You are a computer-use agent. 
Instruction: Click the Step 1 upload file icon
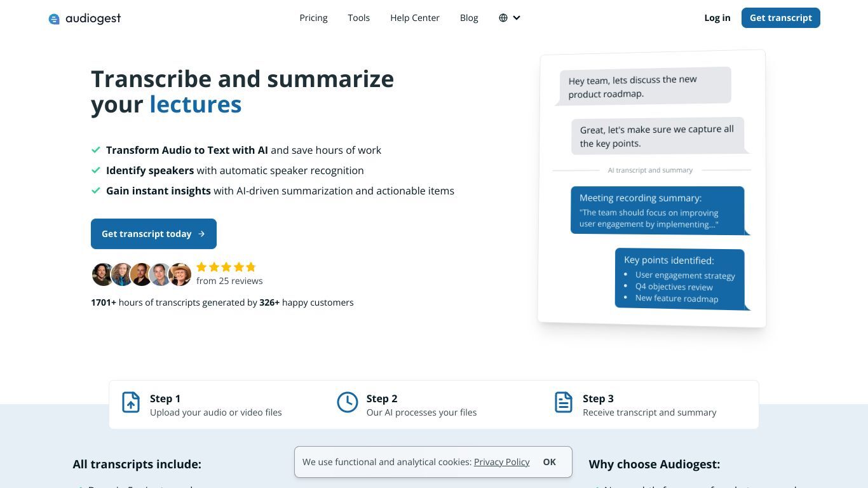point(131,402)
